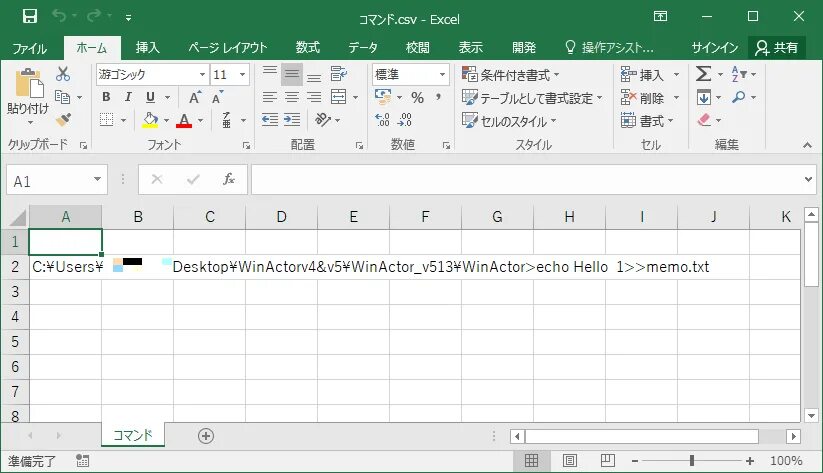Increase font size with large A icon
823x473 pixels.
(x=195, y=97)
